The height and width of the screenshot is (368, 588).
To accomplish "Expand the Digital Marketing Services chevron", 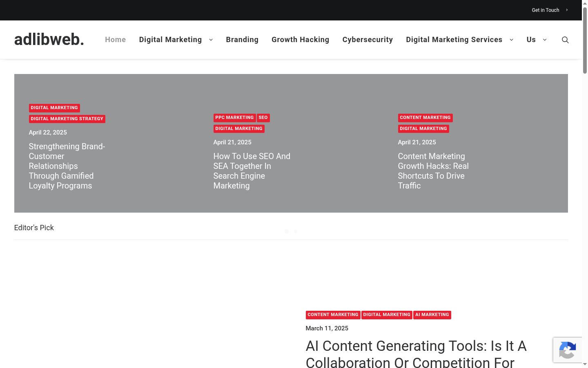I will 511,40.
